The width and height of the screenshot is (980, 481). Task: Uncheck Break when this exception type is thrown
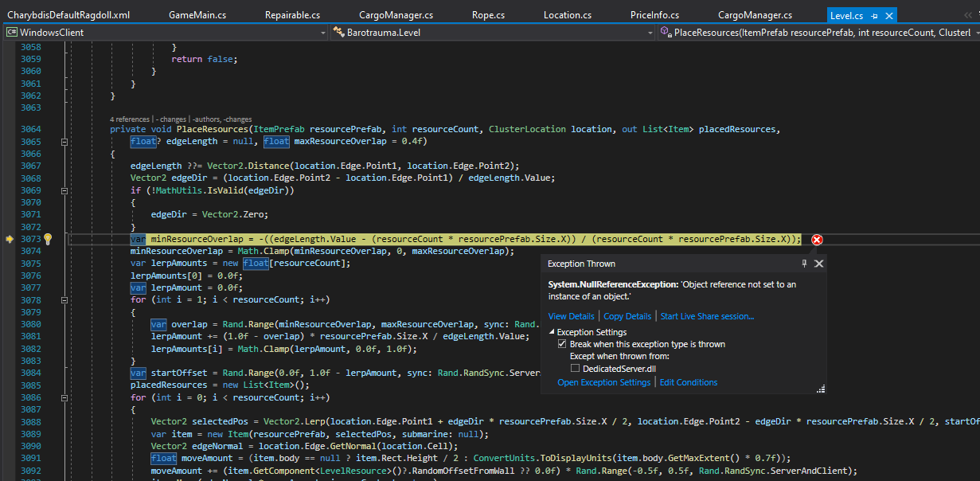[562, 345]
